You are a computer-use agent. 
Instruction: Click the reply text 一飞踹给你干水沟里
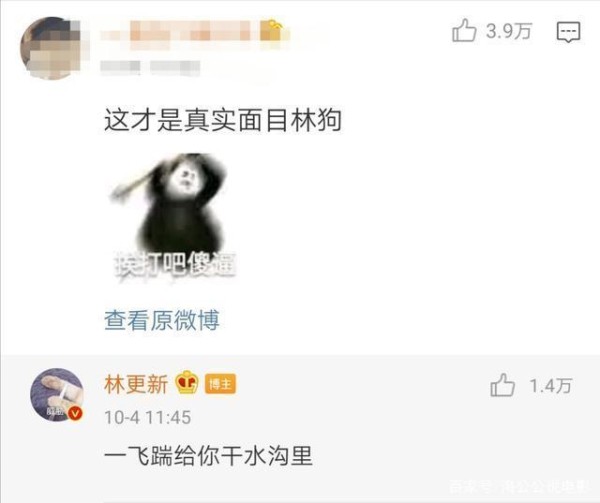coord(209,456)
